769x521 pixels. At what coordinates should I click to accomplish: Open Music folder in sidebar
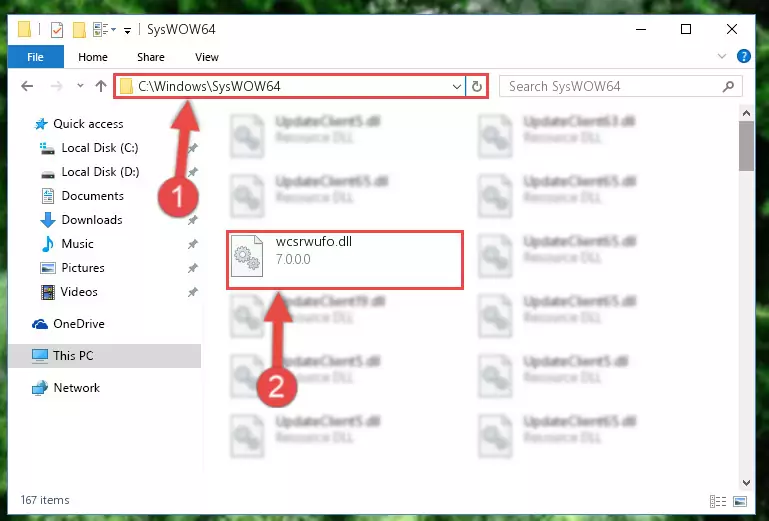click(x=77, y=244)
